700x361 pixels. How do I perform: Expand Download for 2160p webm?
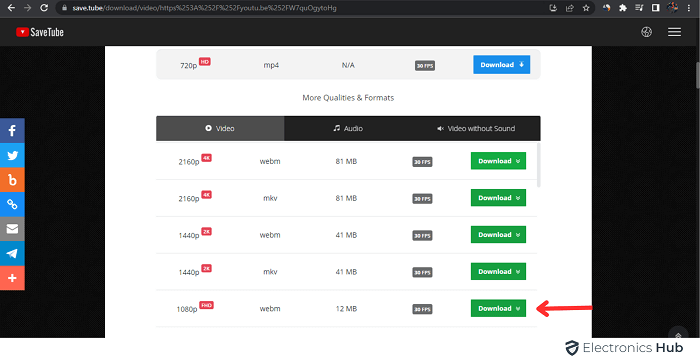[x=498, y=161]
